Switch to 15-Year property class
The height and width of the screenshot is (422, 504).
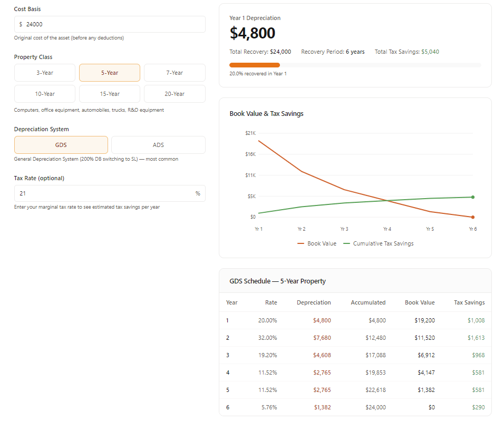pos(110,94)
